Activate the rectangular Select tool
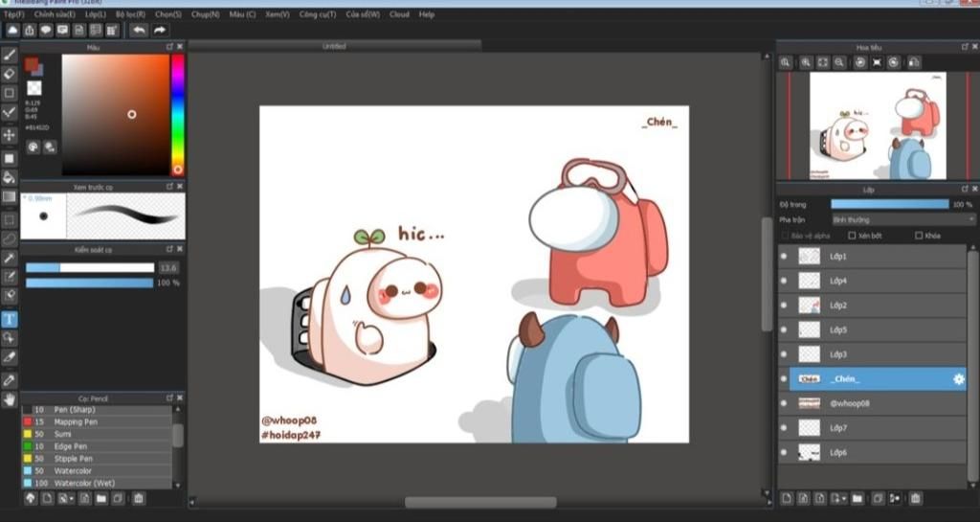Screen dimensions: 980x522 10,220
